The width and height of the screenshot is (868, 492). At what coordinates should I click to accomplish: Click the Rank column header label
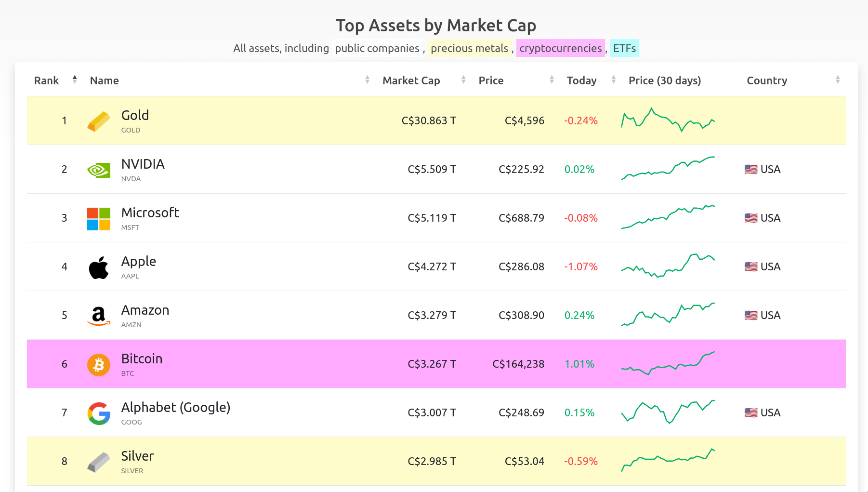tap(46, 80)
